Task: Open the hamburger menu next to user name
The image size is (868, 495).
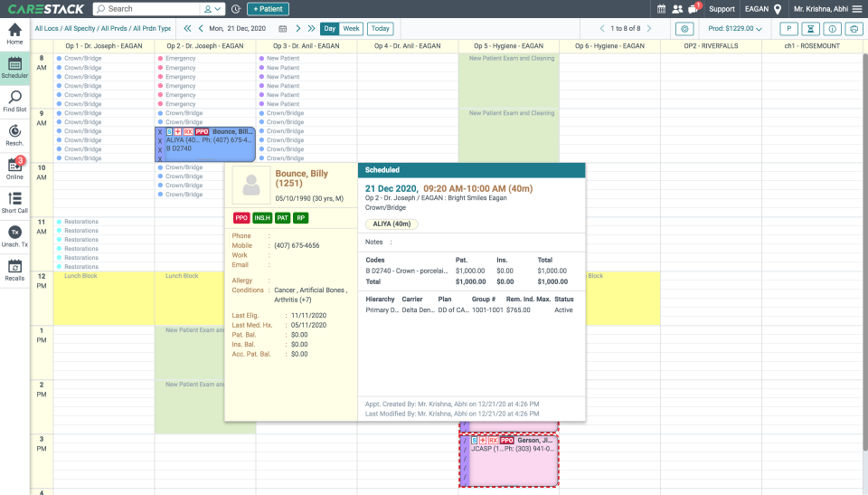Action: click(857, 9)
